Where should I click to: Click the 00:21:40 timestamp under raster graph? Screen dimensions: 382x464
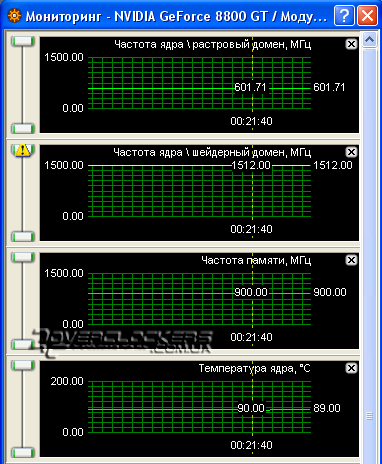[x=251, y=121]
